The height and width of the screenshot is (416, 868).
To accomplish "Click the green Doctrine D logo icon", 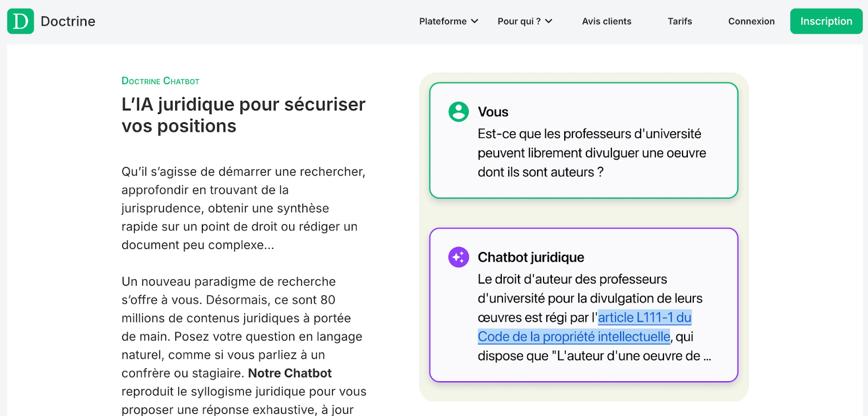I will coord(21,21).
